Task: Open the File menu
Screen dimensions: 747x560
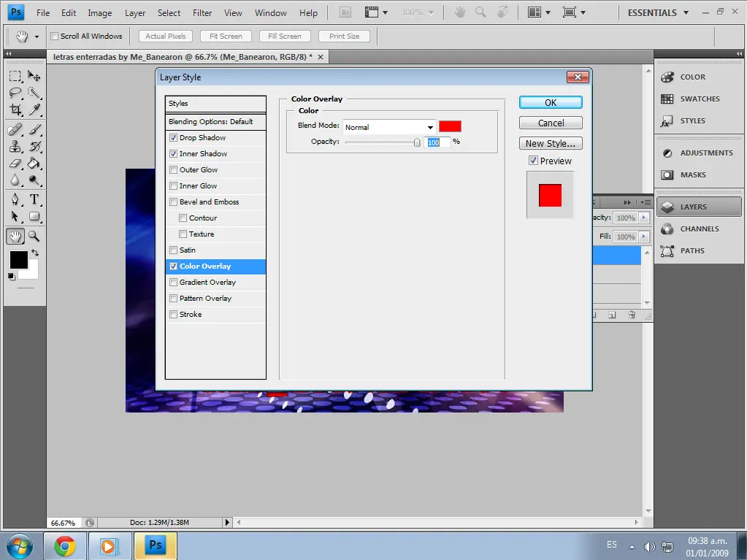Action: pos(43,13)
